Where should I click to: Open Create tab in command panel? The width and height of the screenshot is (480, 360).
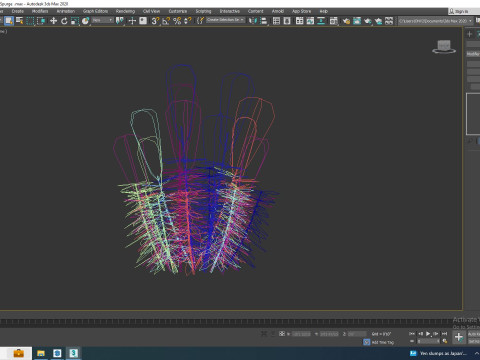point(469,34)
